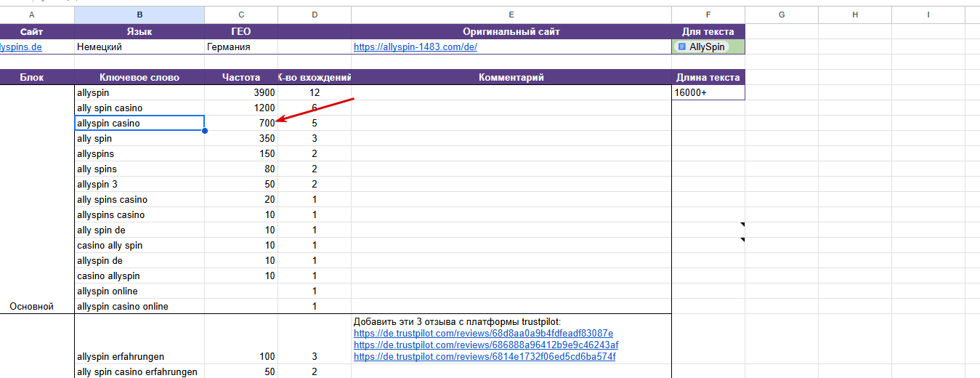Select the keyword cell 'allyspins casino'
The width and height of the screenshot is (980, 378).
[139, 214]
